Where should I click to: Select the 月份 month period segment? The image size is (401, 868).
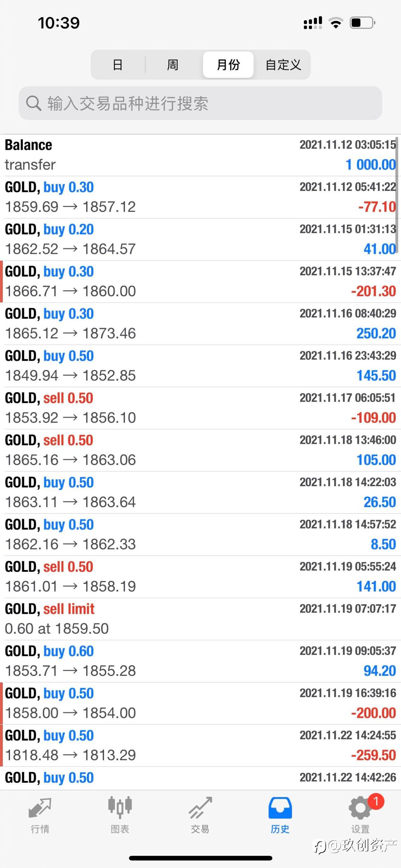pyautogui.click(x=228, y=65)
